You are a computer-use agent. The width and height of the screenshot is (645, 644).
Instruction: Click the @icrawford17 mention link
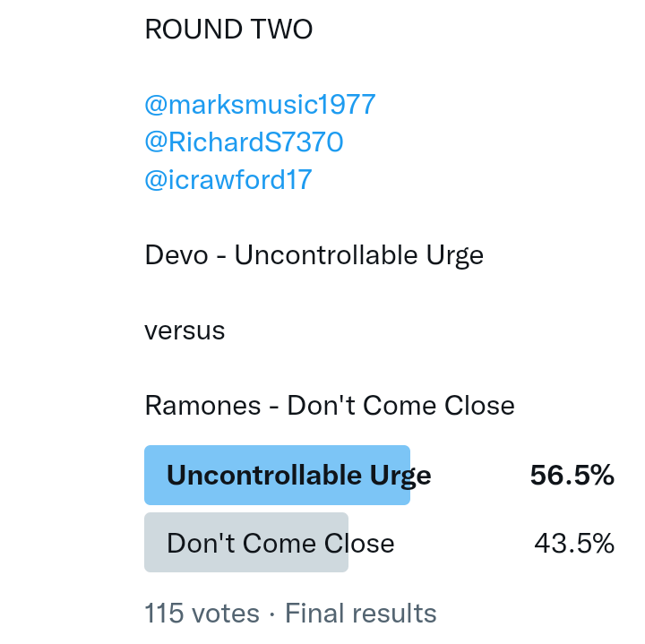pyautogui.click(x=228, y=180)
